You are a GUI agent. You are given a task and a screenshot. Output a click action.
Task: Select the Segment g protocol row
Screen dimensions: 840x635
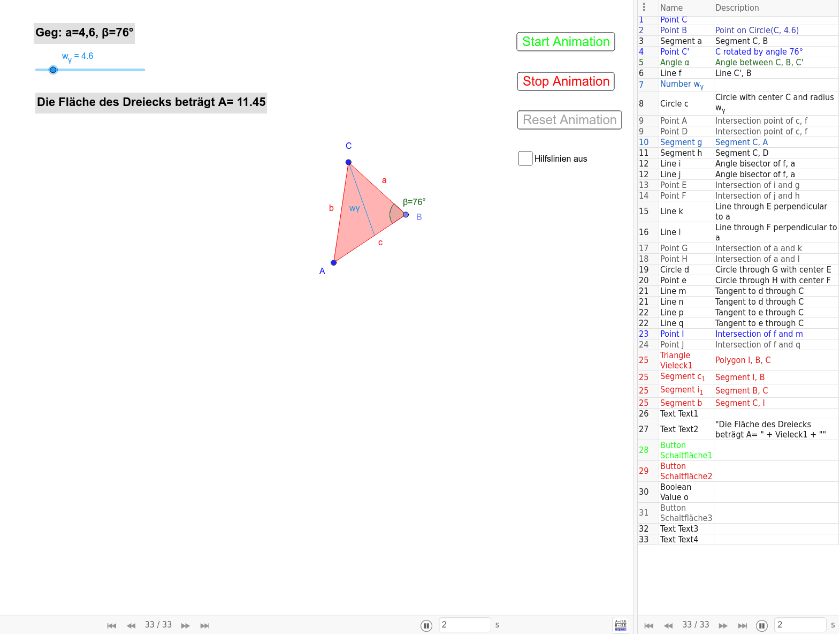tap(738, 142)
